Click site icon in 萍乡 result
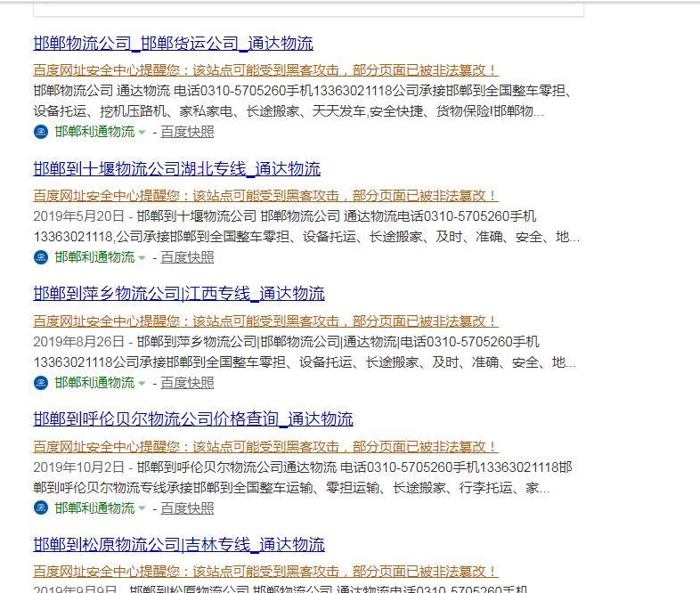The image size is (700, 593). 41,383
